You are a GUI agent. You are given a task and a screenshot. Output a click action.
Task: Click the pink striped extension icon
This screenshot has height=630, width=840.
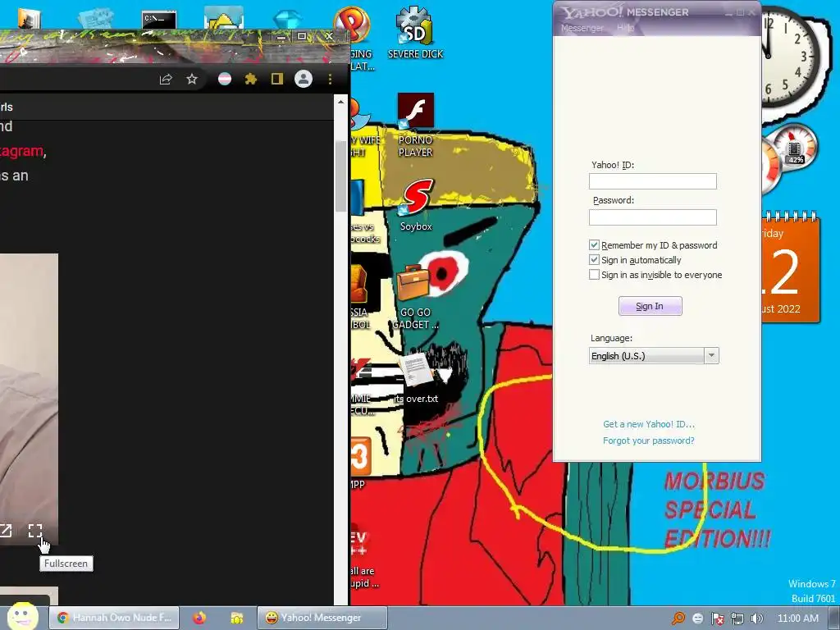[225, 80]
